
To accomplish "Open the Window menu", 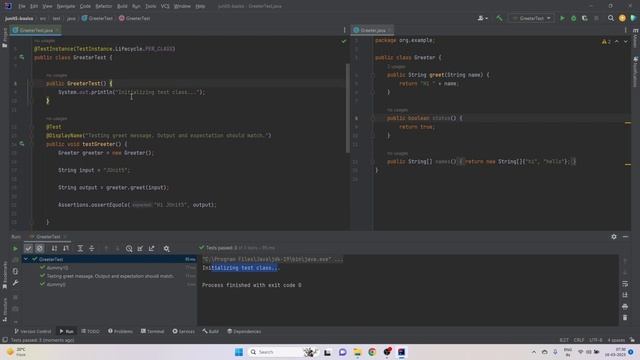I will coord(182,6).
